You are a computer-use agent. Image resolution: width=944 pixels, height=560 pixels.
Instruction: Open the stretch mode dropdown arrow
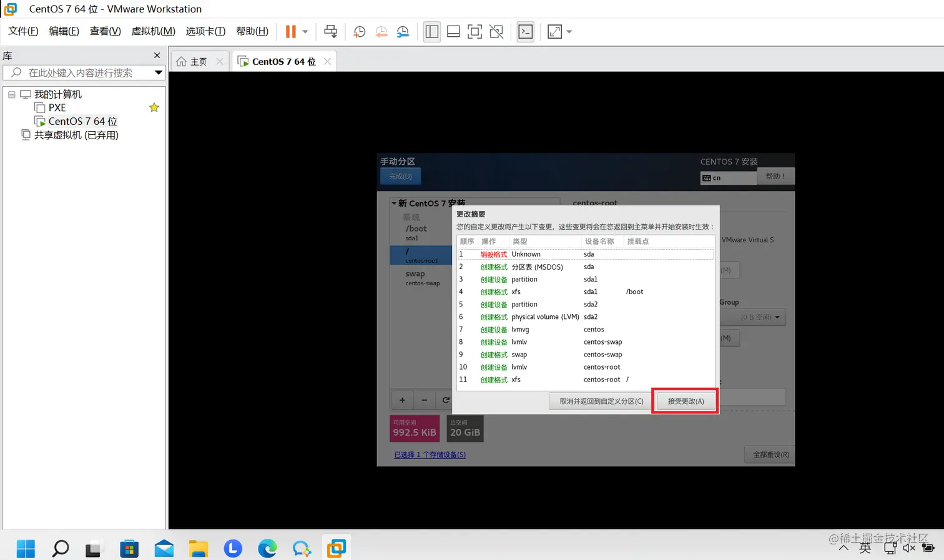click(569, 31)
